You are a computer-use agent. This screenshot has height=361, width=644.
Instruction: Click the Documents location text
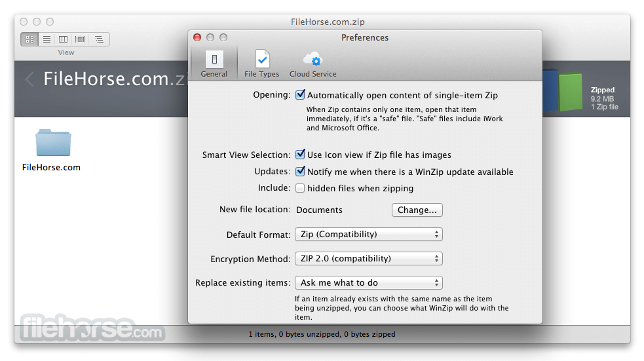319,210
